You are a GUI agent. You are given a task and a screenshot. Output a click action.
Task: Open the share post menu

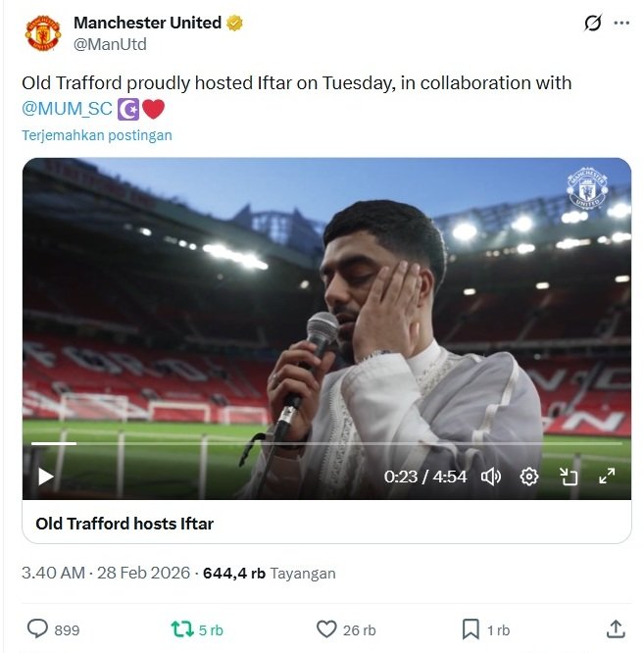click(616, 629)
